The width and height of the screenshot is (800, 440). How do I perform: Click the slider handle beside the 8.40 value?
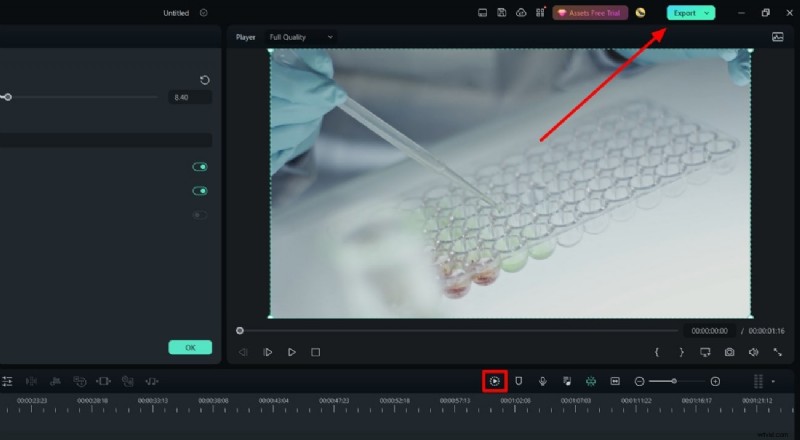8,97
